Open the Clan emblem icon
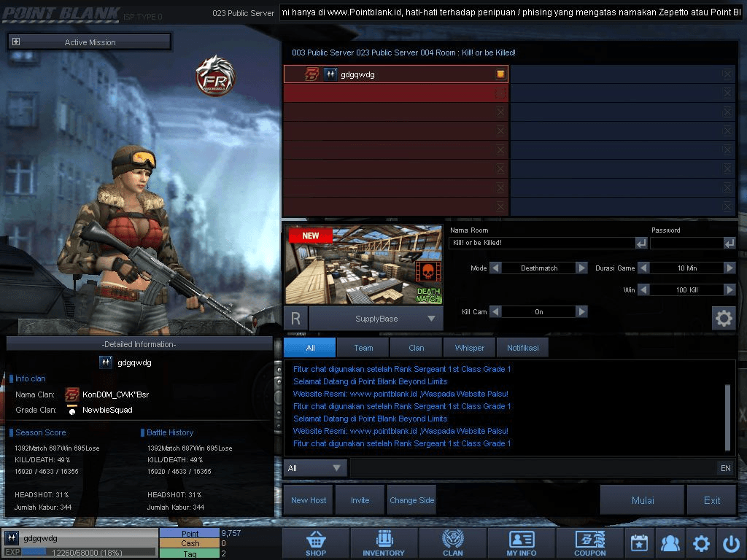The height and width of the screenshot is (560, 747). click(x=452, y=542)
